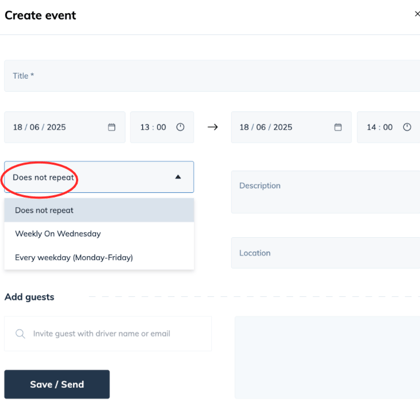Click the start date 18/06/2025 field
420x410 pixels.
(x=65, y=127)
